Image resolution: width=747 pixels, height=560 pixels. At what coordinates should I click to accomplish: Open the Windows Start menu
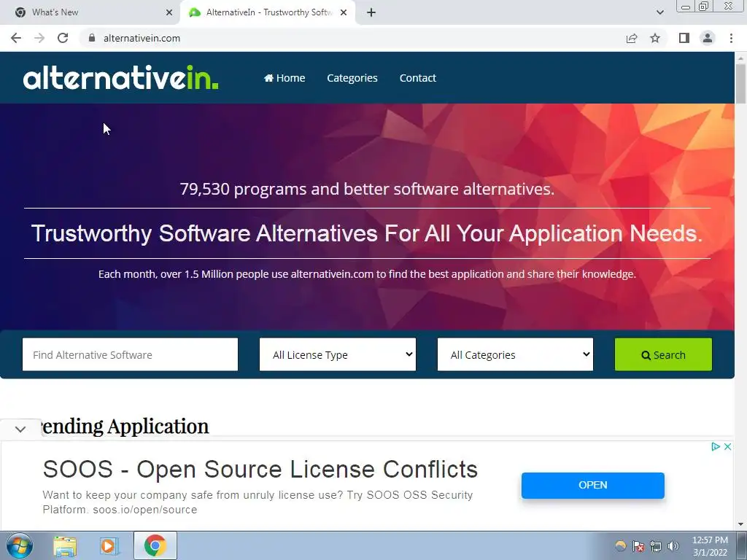tap(19, 545)
